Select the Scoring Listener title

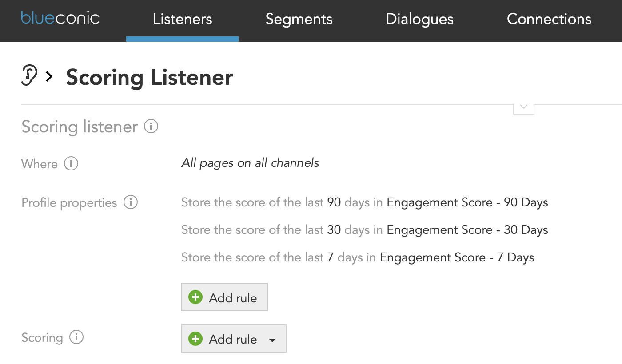(150, 77)
